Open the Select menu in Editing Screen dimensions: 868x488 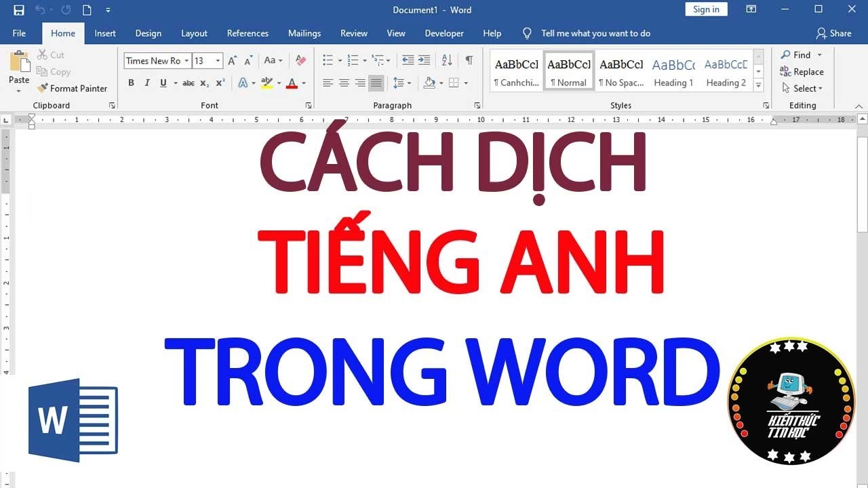pos(802,88)
